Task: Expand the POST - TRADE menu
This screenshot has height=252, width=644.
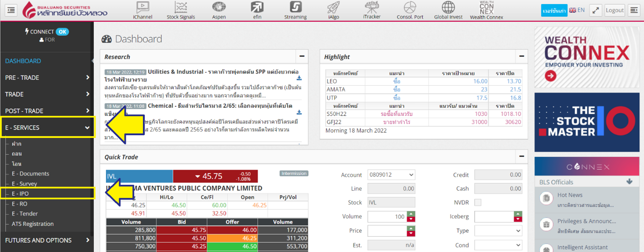Action: tap(47, 111)
